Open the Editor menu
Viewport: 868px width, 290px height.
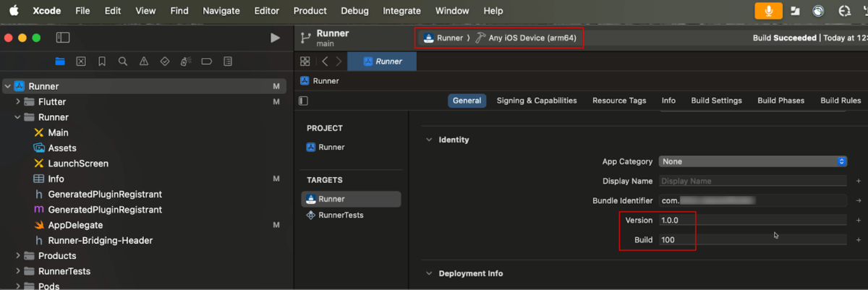pos(267,11)
